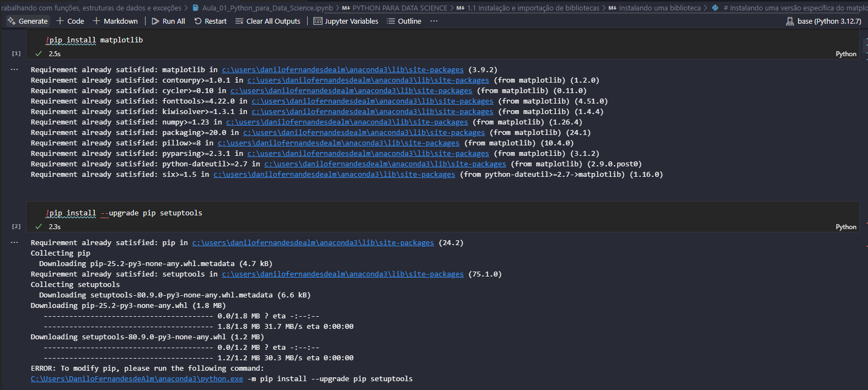This screenshot has height=390, width=868.
Task: Click 'ERROR: To modify pip' output line
Action: coord(147,369)
